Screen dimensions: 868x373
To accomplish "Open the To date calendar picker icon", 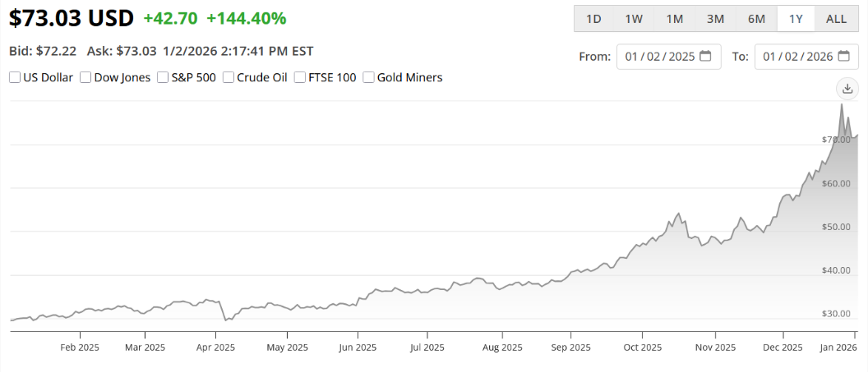I will pos(843,57).
